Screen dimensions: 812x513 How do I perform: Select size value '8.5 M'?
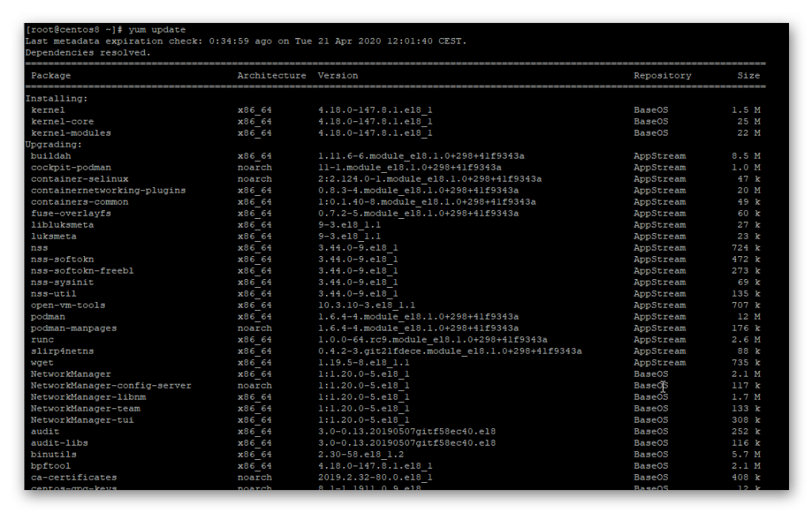click(x=745, y=156)
